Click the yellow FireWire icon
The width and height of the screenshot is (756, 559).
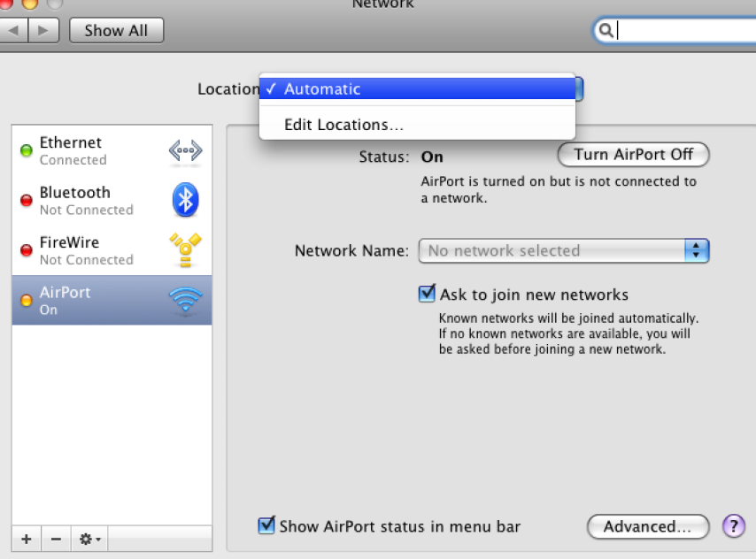coord(185,249)
